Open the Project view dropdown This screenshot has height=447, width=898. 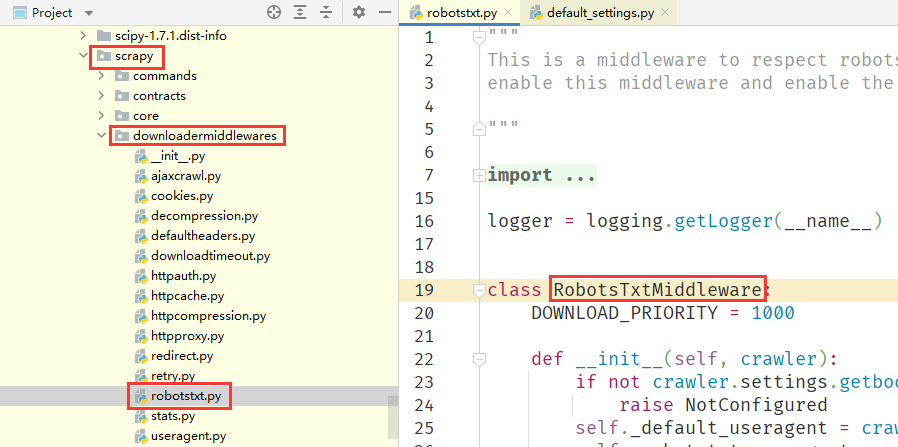pos(88,13)
